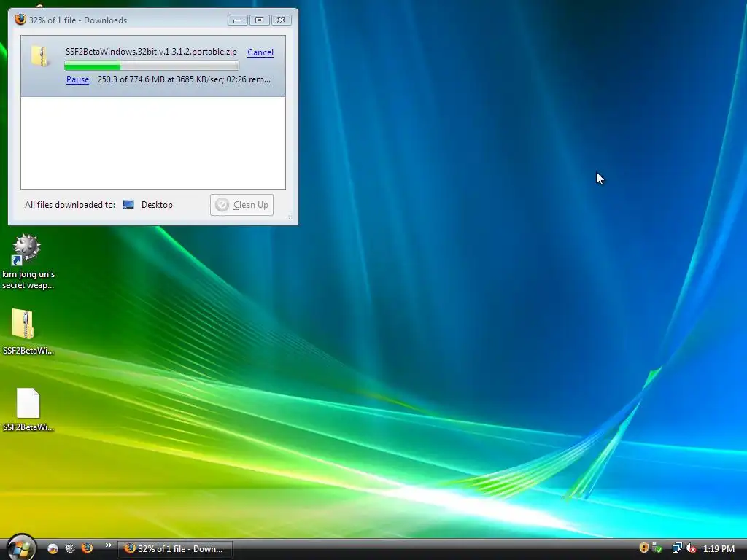This screenshot has width=747, height=560.
Task: Pause the current download
Action: (77, 79)
